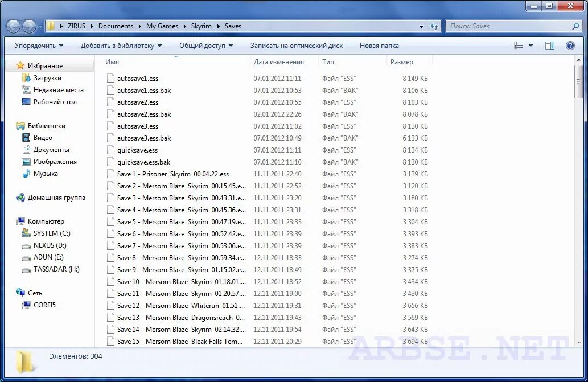The image size is (588, 382).
Task: Select file autosave2.ess
Action: pyautogui.click(x=138, y=102)
